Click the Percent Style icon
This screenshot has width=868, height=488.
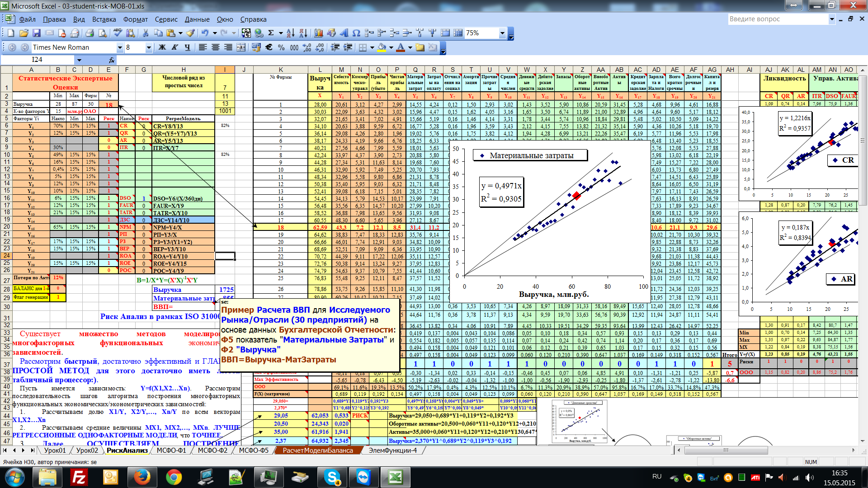(x=281, y=47)
